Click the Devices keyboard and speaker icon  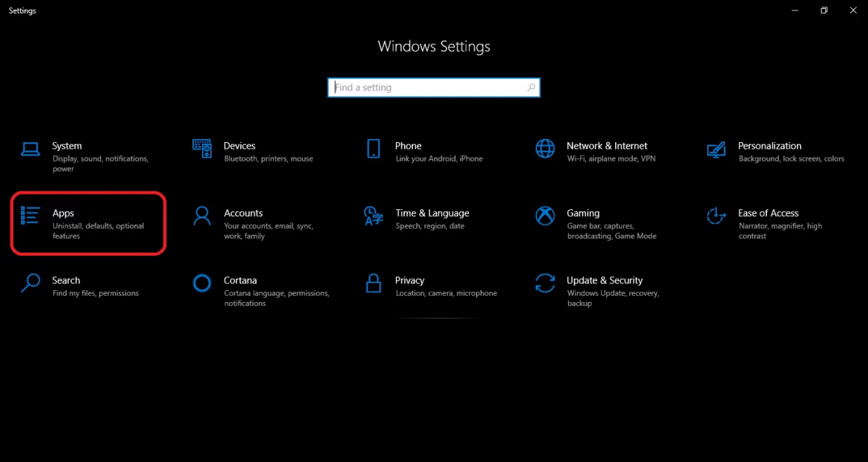click(202, 149)
